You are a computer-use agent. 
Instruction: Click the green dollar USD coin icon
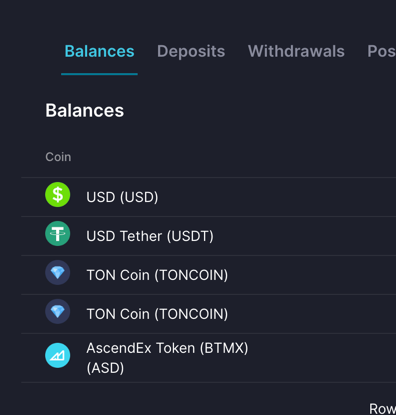(58, 195)
